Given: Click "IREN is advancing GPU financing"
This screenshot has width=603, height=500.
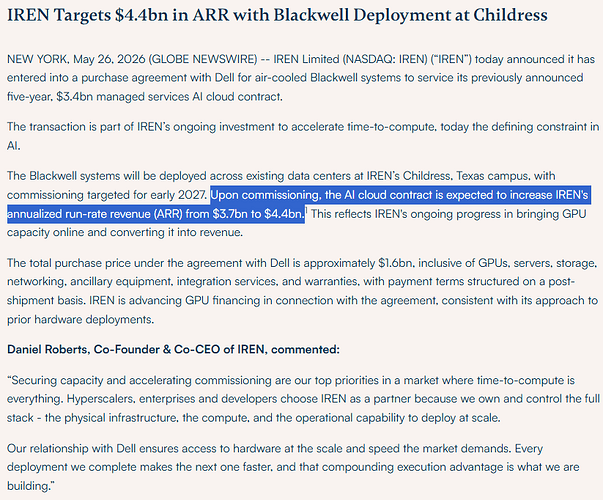Looking at the screenshot, I should coord(175,300).
